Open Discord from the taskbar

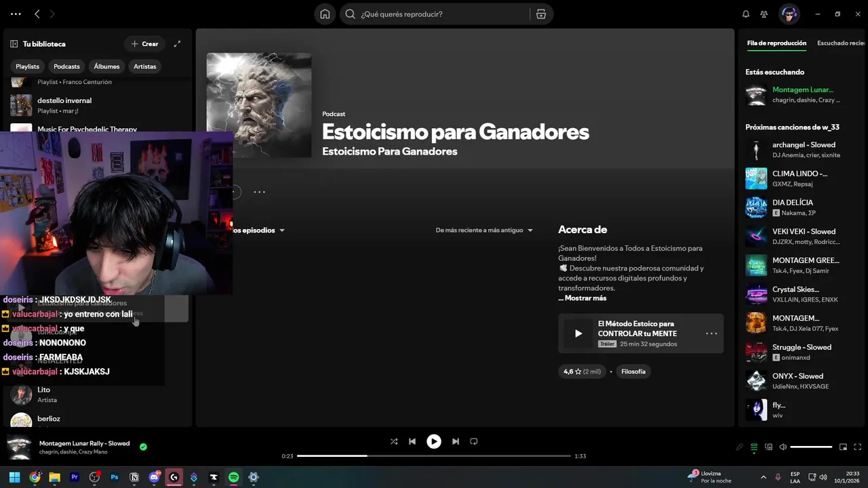click(x=154, y=477)
